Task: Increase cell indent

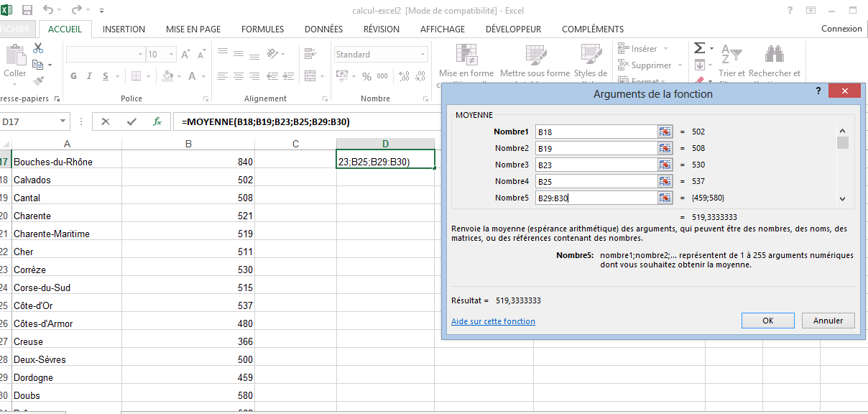Action: click(x=287, y=76)
